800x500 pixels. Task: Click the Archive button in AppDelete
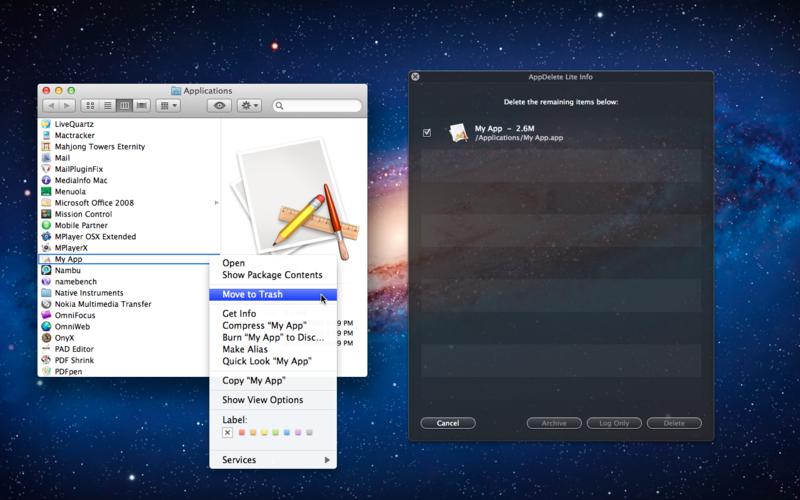click(554, 423)
